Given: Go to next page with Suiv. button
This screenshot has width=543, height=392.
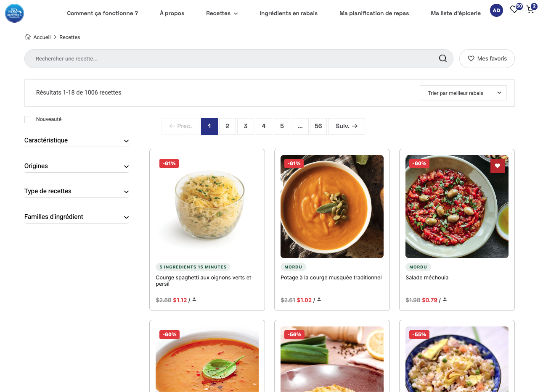Looking at the screenshot, I should tap(347, 126).
